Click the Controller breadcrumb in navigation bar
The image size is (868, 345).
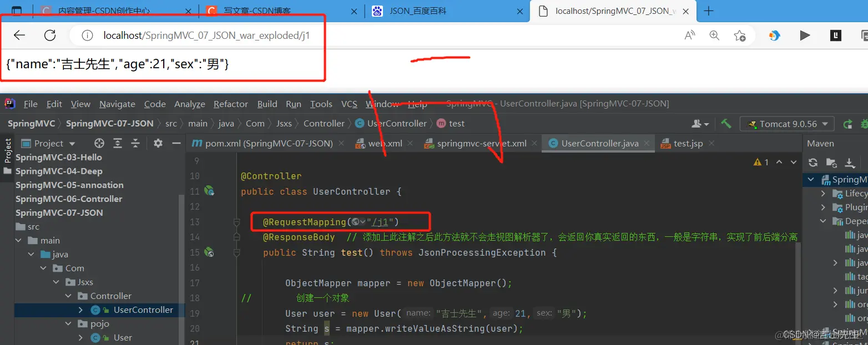click(324, 123)
